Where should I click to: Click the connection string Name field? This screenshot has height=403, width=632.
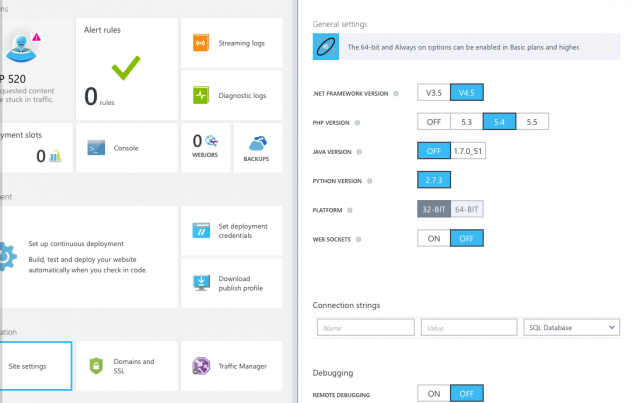366,327
